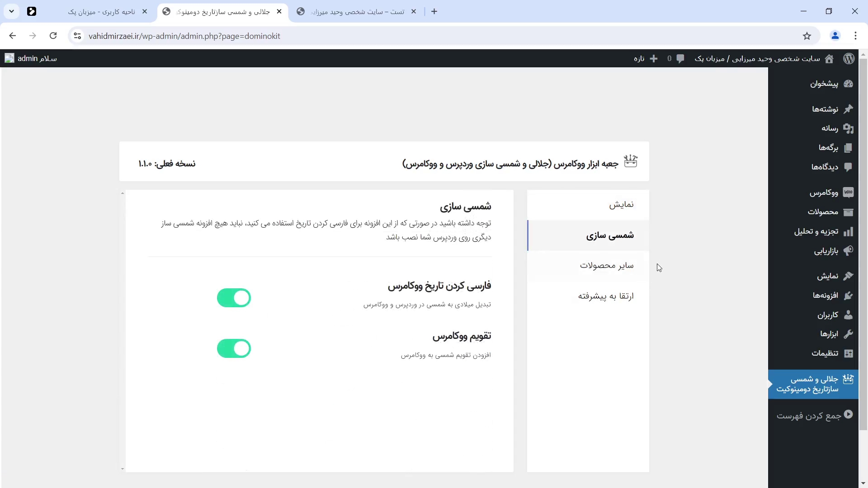868x488 pixels.
Task: Click the ابزارها wrench icon
Action: 848,334
